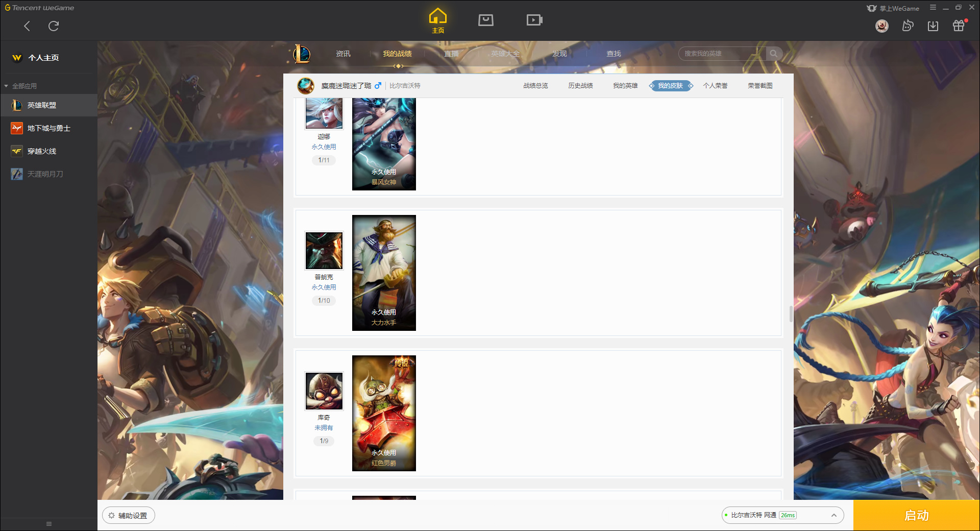980x531 pixels.
Task: Click the skin list scrollbar thumb
Action: tap(791, 314)
